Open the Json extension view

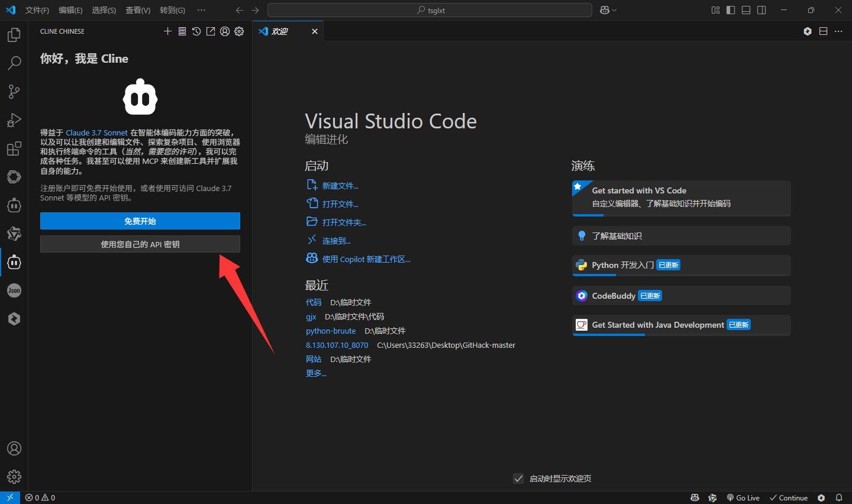pyautogui.click(x=14, y=290)
